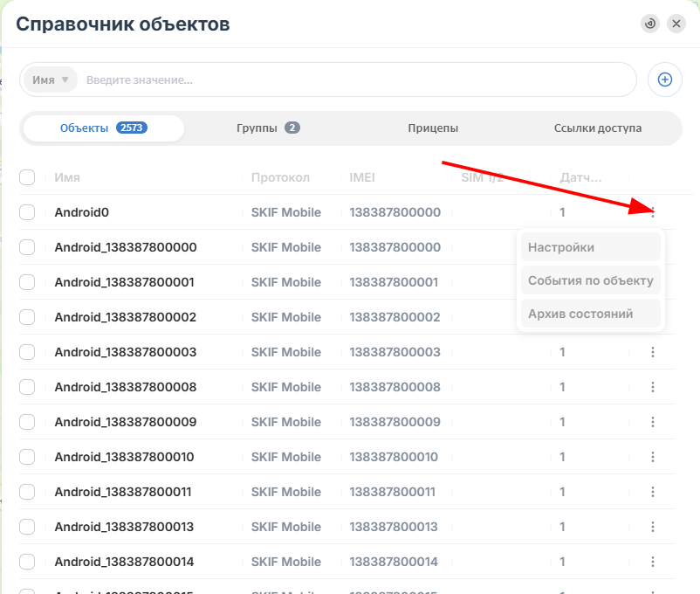The height and width of the screenshot is (594, 700).
Task: Click IMEI cell 138387800009
Action: [395, 422]
